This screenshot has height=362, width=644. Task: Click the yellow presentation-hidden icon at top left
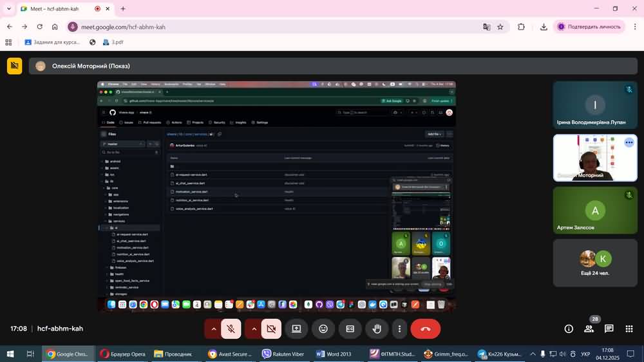tap(14, 66)
